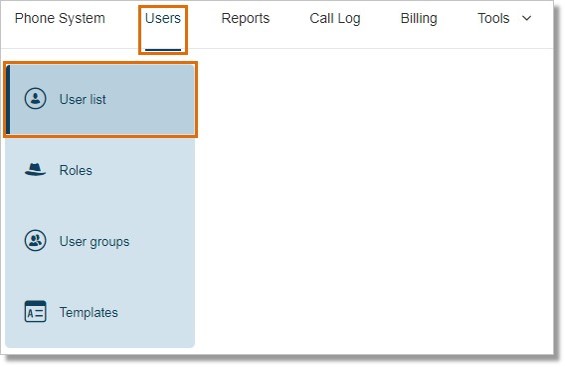The width and height of the screenshot is (565, 367).
Task: Select the Users tab
Action: click(x=163, y=18)
